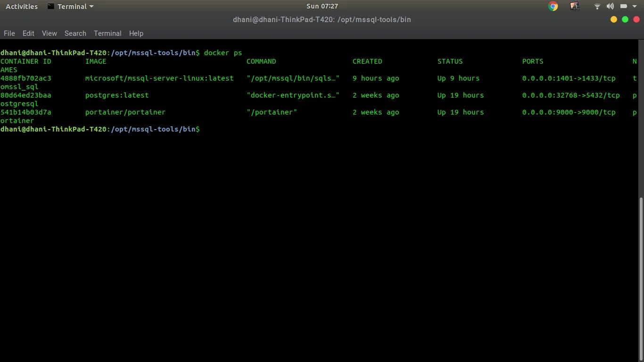Open the screenshot utility tray icon
Screen dimensions: 644x362
[574, 6]
